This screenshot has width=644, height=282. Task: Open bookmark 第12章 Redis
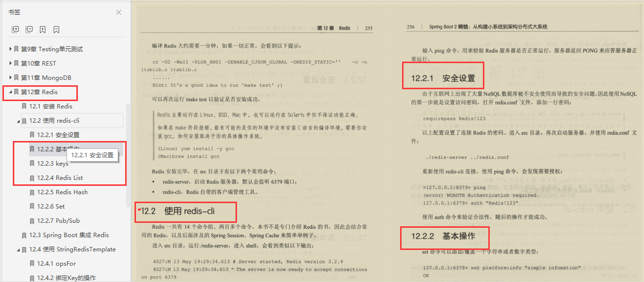coord(39,92)
